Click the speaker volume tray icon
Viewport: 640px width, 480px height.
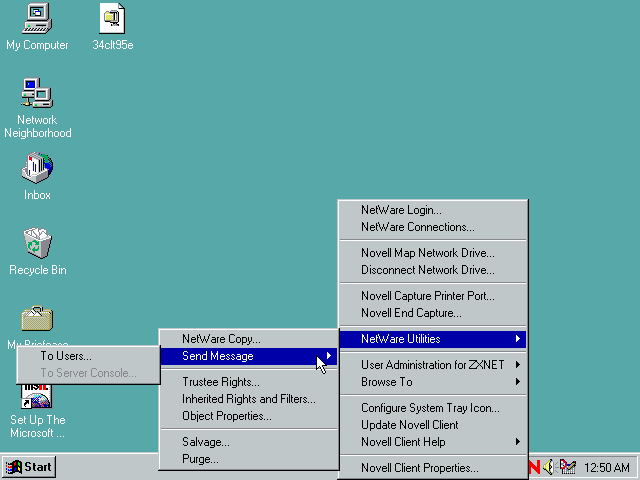[x=549, y=467]
